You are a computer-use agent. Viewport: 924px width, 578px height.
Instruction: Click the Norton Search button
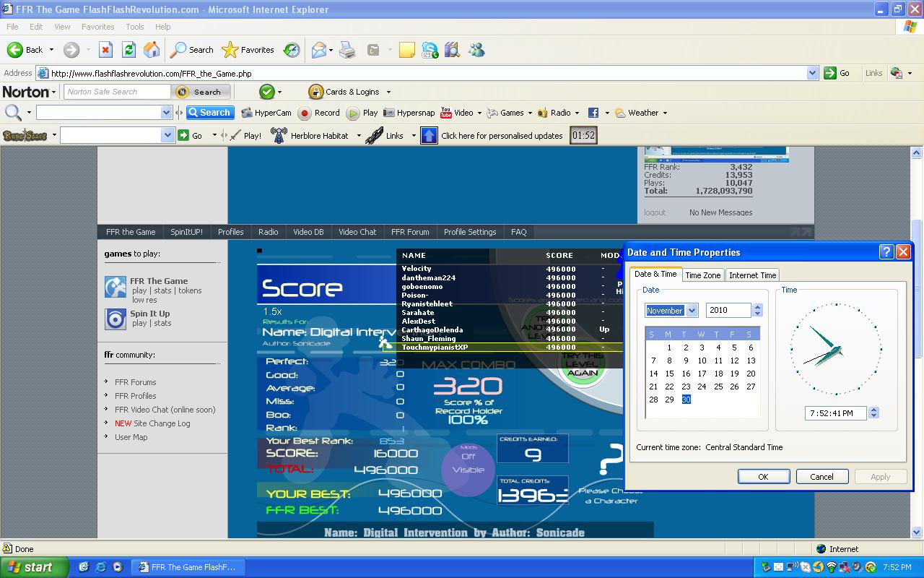[201, 92]
